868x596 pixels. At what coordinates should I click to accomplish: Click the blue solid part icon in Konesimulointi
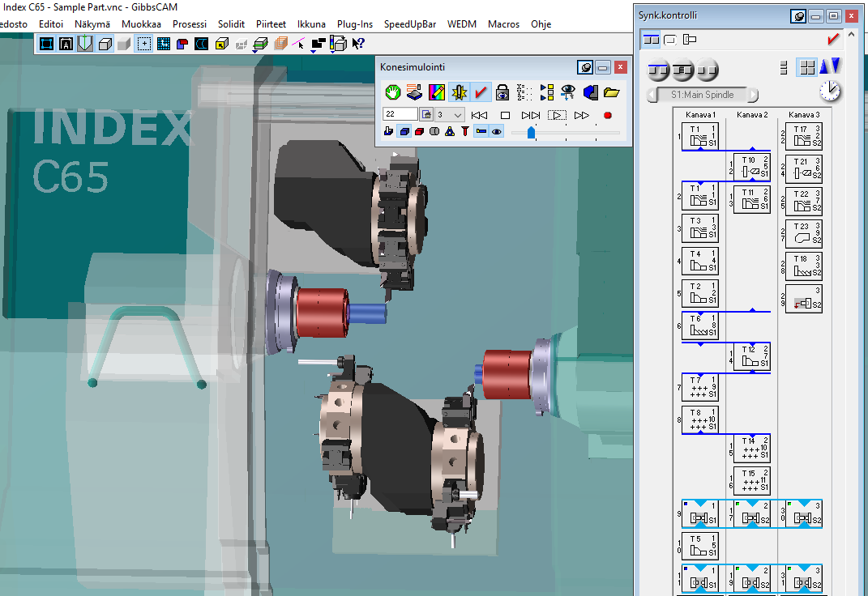click(590, 92)
